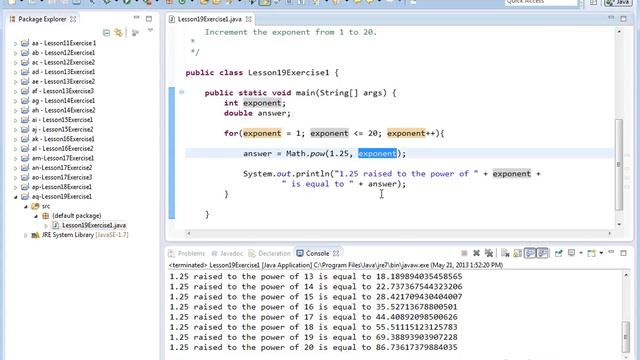Screen dimensions: 640x360
Task: Maximize the editor area
Action: (623, 19)
